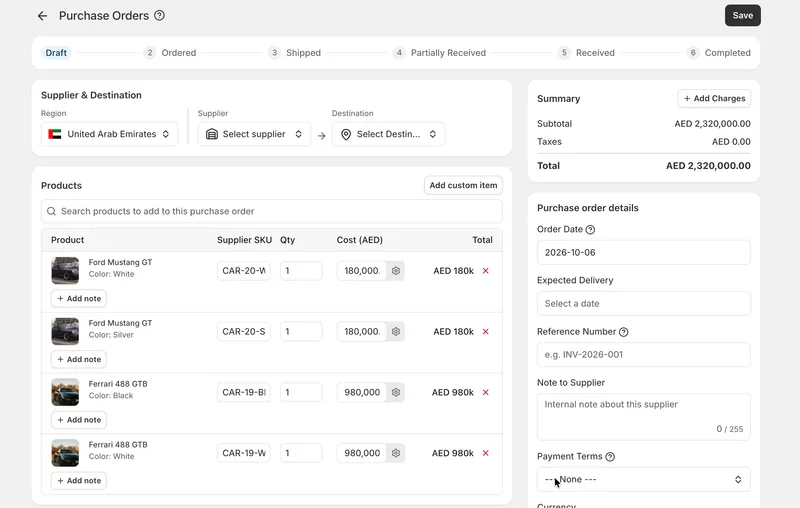Click Qty field for Ferrari 488 Black
800x508 pixels.
click(x=301, y=392)
